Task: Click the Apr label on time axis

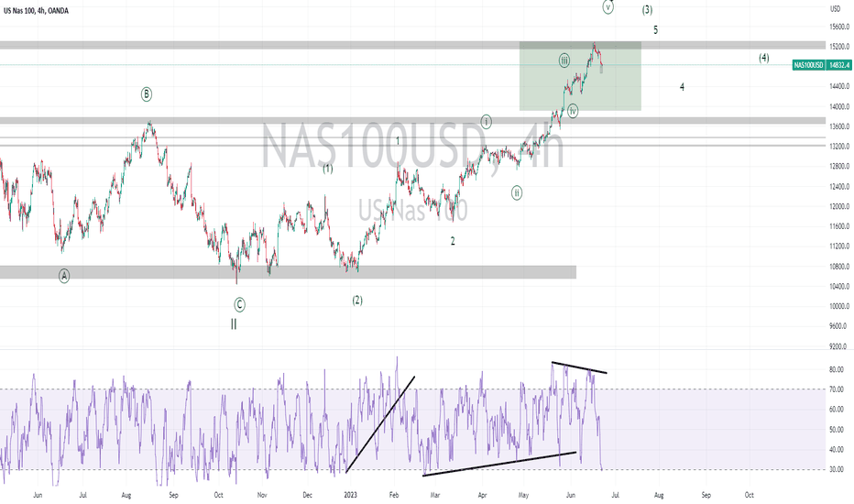Action: tap(482, 495)
